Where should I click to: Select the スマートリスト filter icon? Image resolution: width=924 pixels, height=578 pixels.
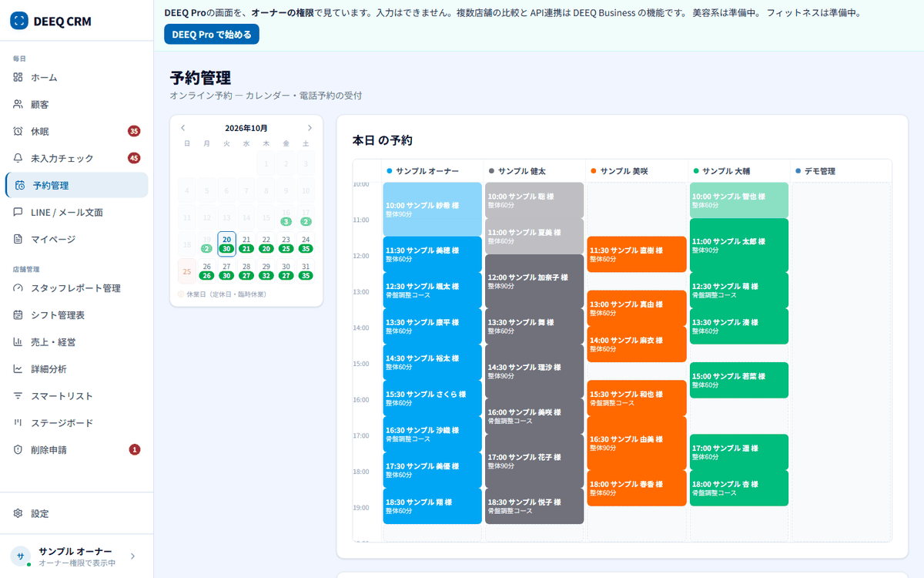(18, 396)
